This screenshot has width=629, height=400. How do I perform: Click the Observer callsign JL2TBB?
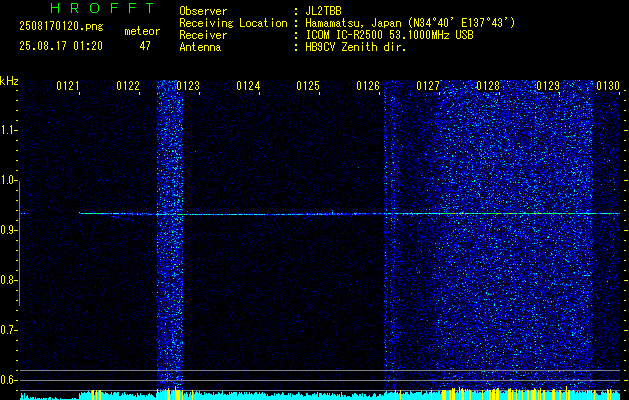(x=323, y=11)
